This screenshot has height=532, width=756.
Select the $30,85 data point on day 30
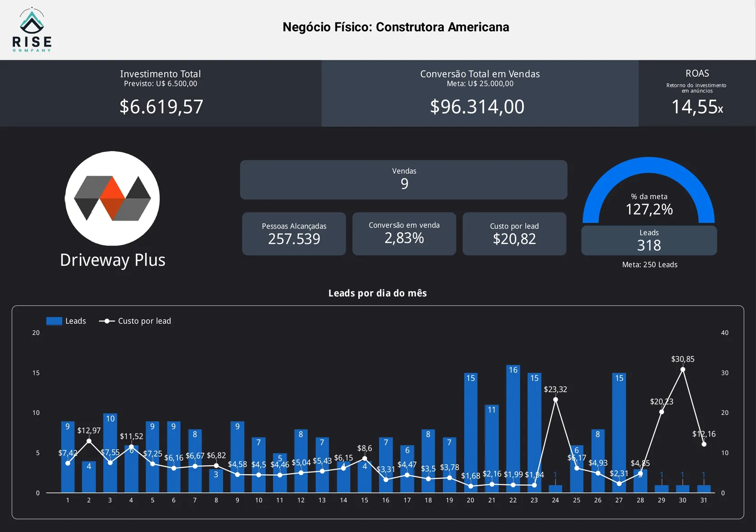coord(682,369)
